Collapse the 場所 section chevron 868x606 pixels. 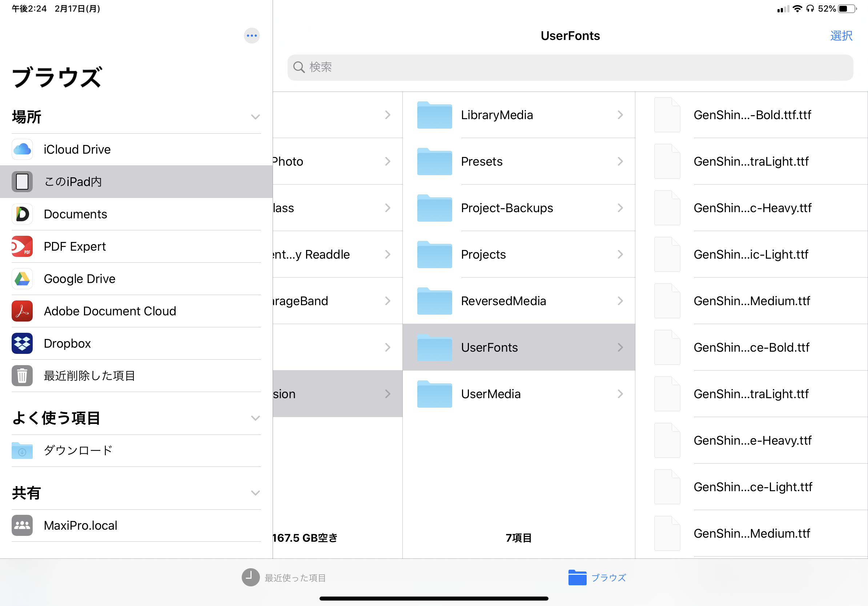pyautogui.click(x=255, y=117)
